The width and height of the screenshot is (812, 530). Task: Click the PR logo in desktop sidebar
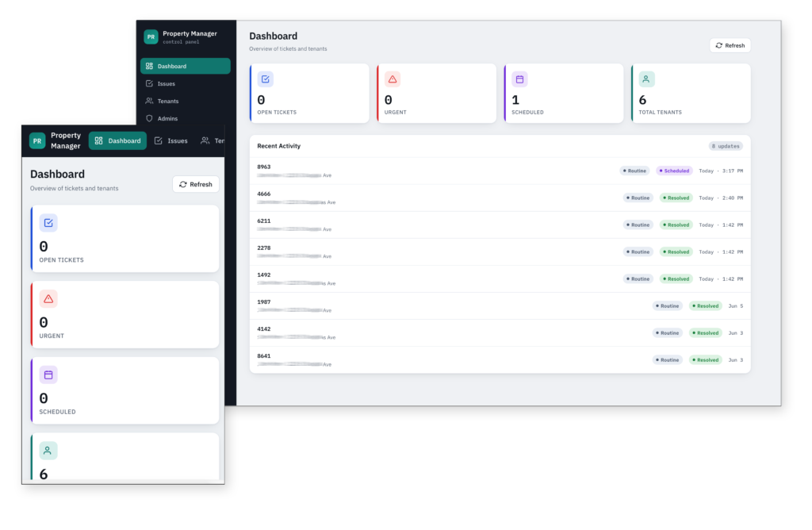[151, 36]
